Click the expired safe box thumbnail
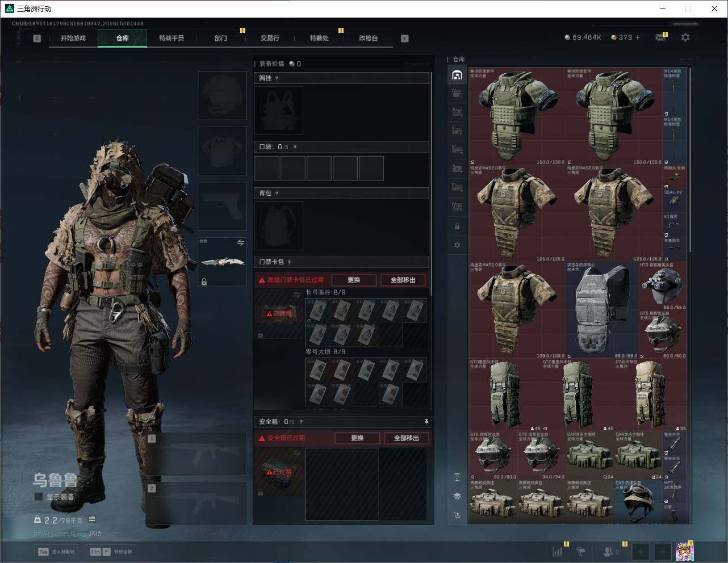 (279, 472)
